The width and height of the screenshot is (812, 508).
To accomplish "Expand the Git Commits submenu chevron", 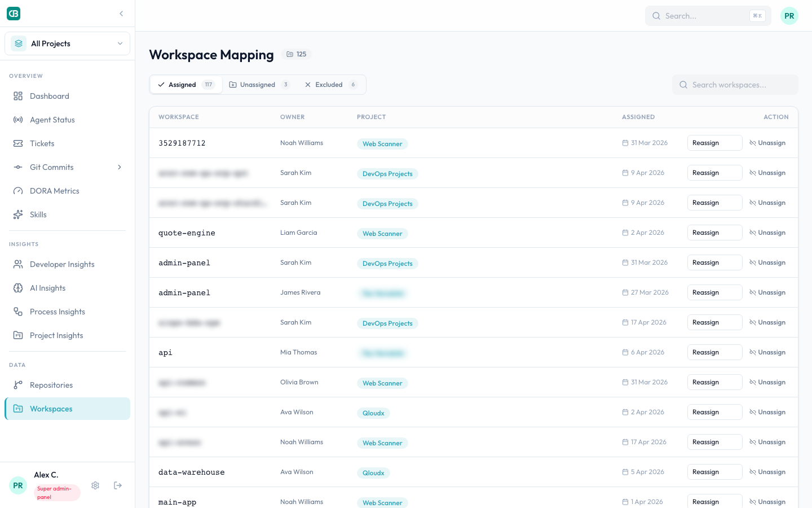I will (x=120, y=167).
